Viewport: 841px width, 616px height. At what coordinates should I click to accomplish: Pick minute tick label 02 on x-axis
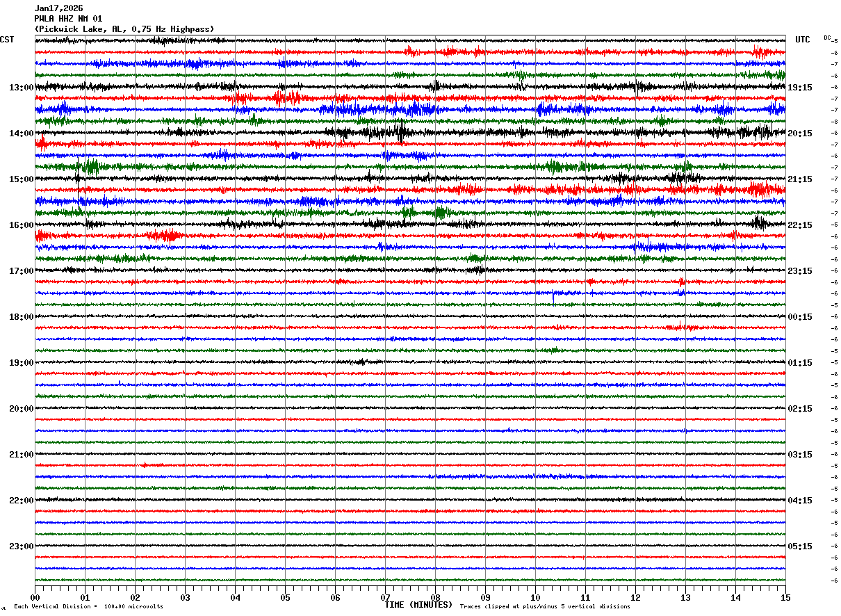pyautogui.click(x=135, y=597)
